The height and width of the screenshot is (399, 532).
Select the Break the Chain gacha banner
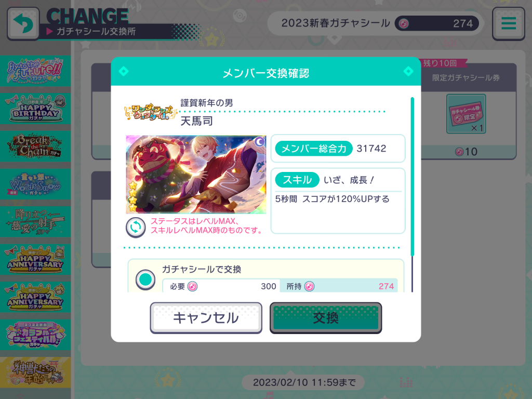point(35,146)
